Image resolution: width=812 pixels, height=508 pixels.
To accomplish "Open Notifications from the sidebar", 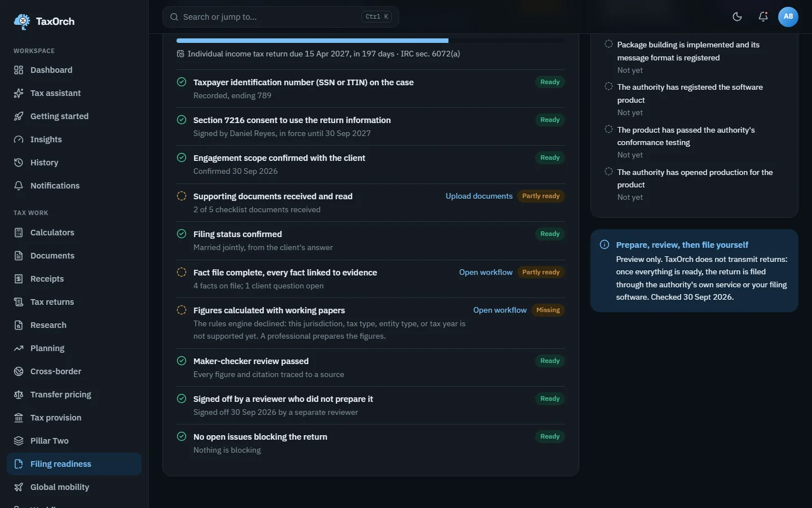I will point(74,186).
